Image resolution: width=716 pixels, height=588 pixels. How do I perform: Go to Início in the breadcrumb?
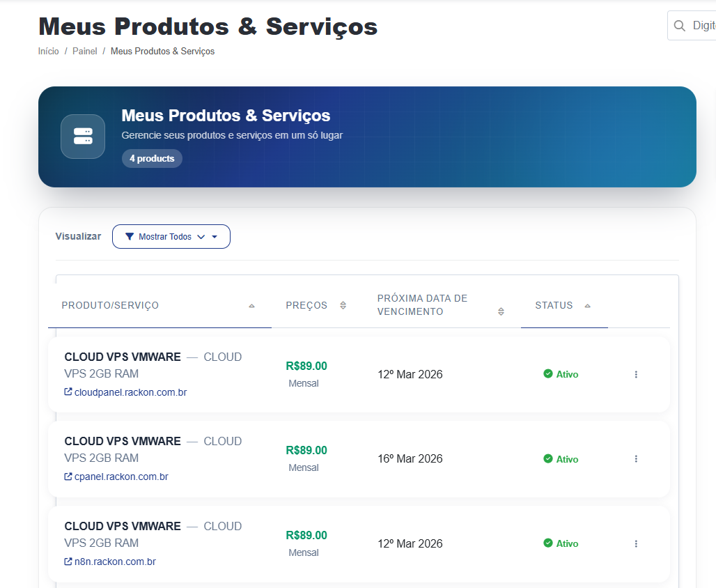[x=49, y=52]
